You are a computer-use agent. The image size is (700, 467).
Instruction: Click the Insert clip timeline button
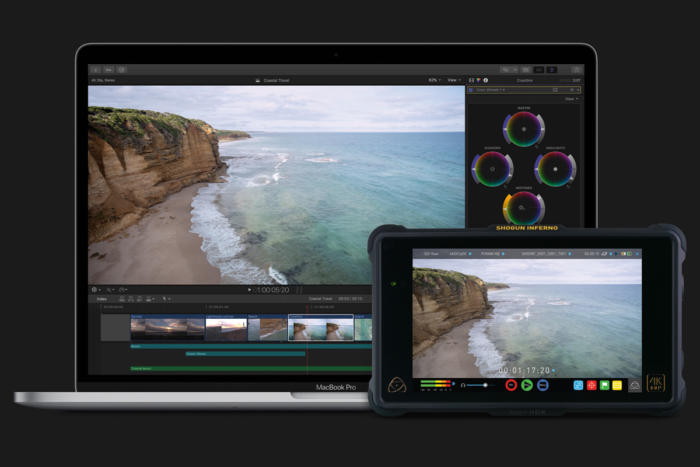pyautogui.click(x=131, y=299)
